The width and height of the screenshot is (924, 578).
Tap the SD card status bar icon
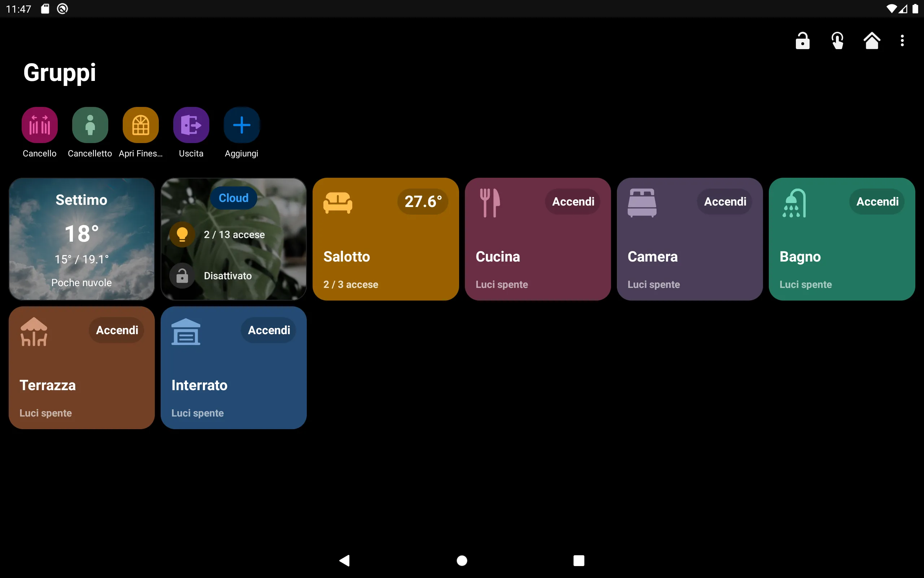pyautogui.click(x=45, y=9)
